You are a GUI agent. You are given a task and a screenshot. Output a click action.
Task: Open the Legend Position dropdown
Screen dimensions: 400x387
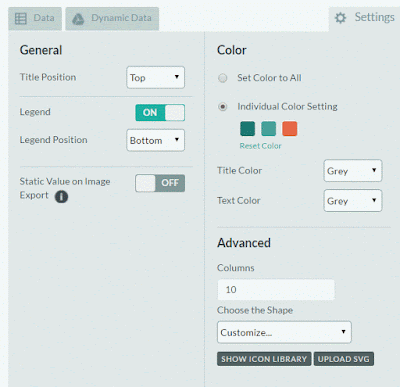click(155, 140)
